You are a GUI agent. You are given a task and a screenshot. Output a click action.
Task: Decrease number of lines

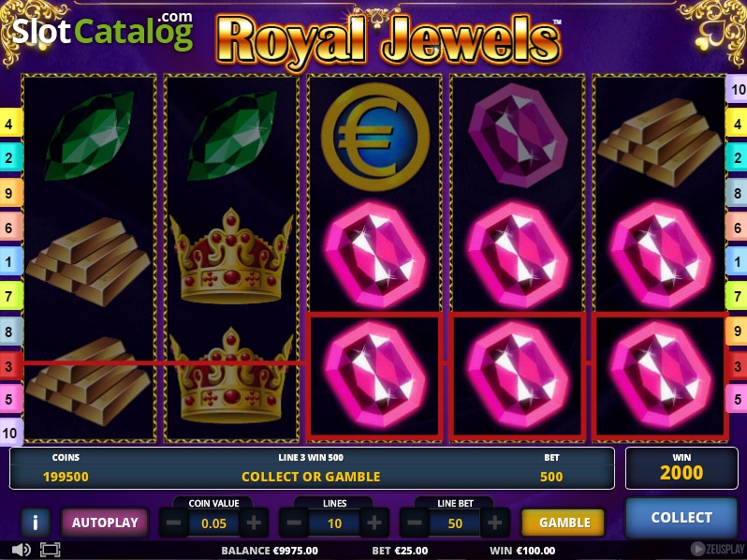click(x=294, y=523)
